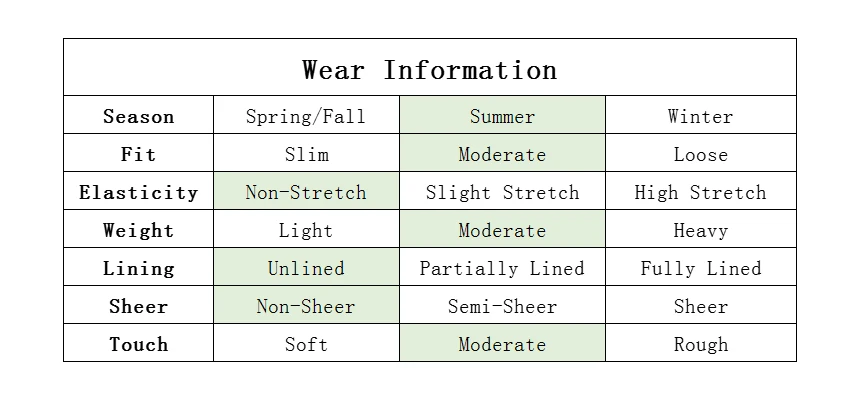Choose the Slim fit cell
This screenshot has width=860, height=400.
(x=306, y=153)
